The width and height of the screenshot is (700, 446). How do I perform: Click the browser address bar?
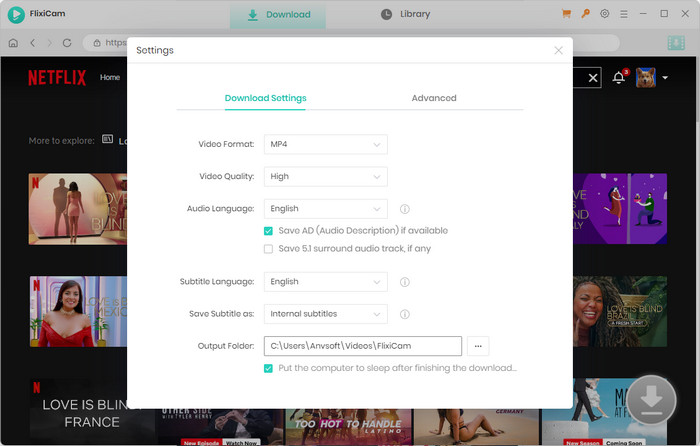pyautogui.click(x=351, y=43)
